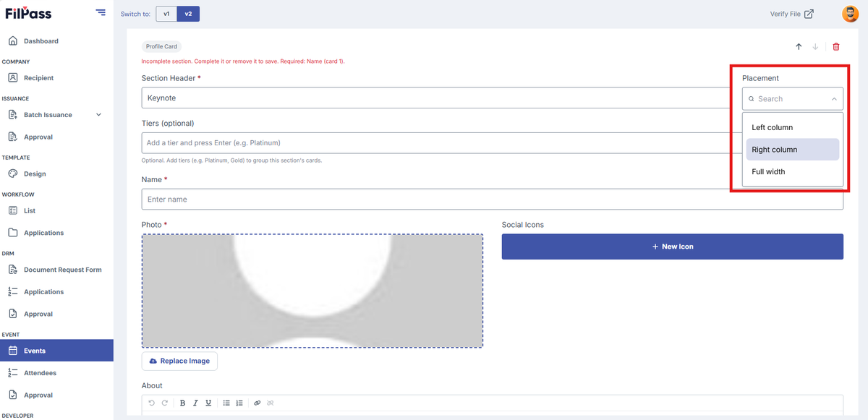Undo in the About editor
Viewport: 868px width, 420px height.
[151, 403]
